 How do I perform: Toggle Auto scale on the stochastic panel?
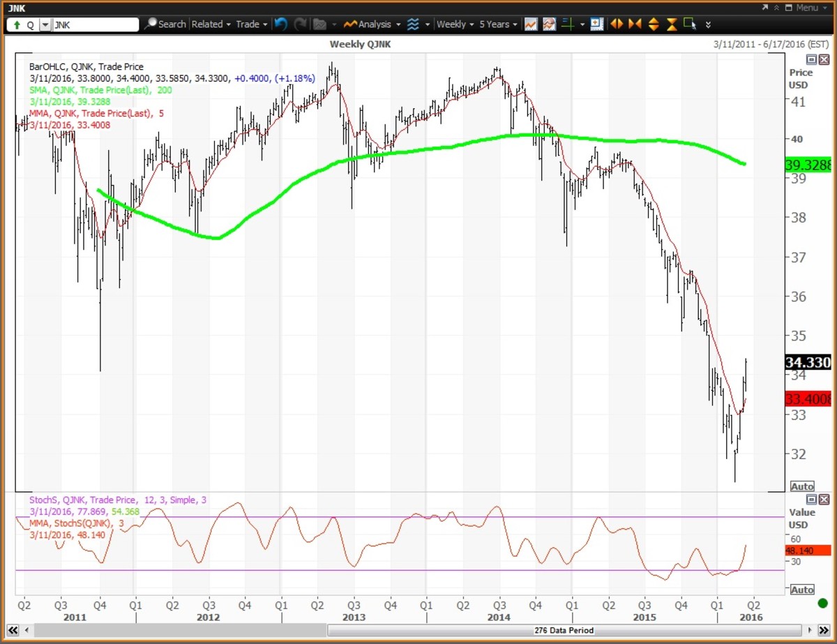pyautogui.click(x=802, y=590)
